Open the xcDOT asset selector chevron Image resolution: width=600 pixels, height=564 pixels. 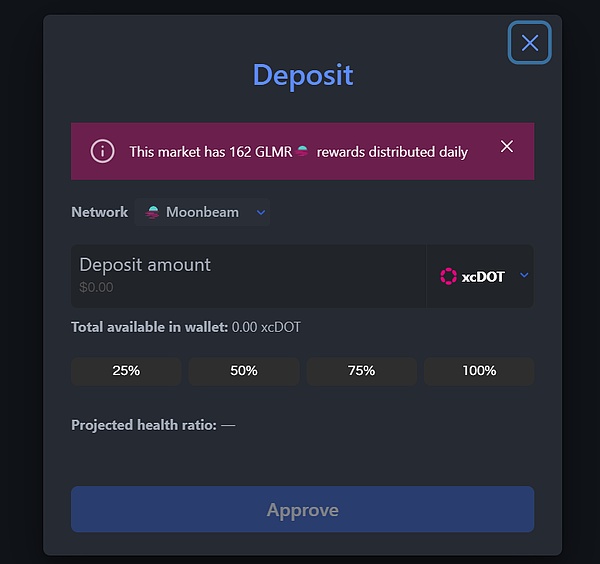tap(523, 276)
